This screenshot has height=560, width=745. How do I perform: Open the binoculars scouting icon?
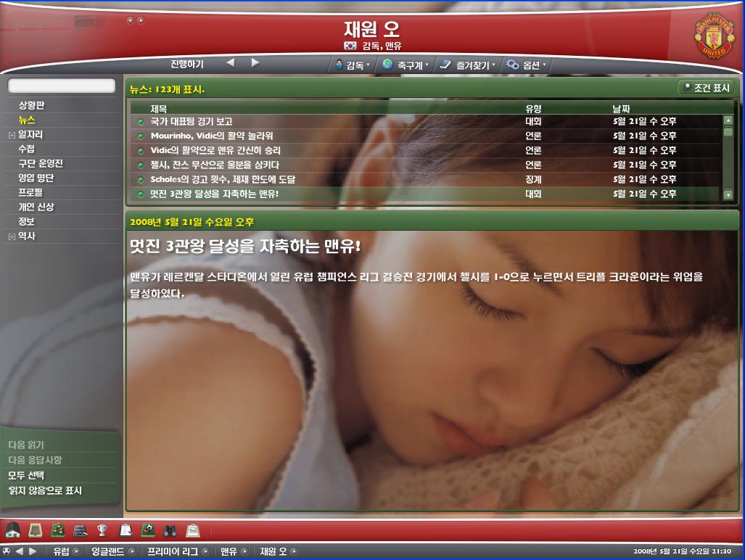pyautogui.click(x=170, y=530)
